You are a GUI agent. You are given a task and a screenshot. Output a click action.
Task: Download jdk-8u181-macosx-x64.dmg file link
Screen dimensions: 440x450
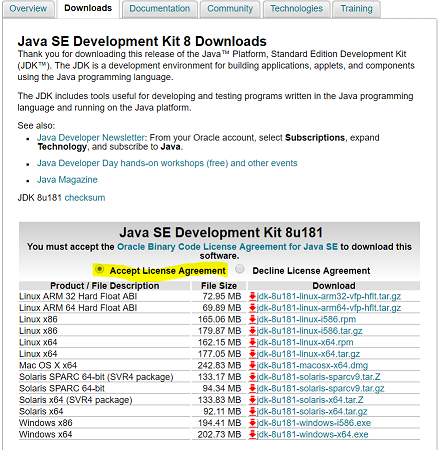click(312, 365)
